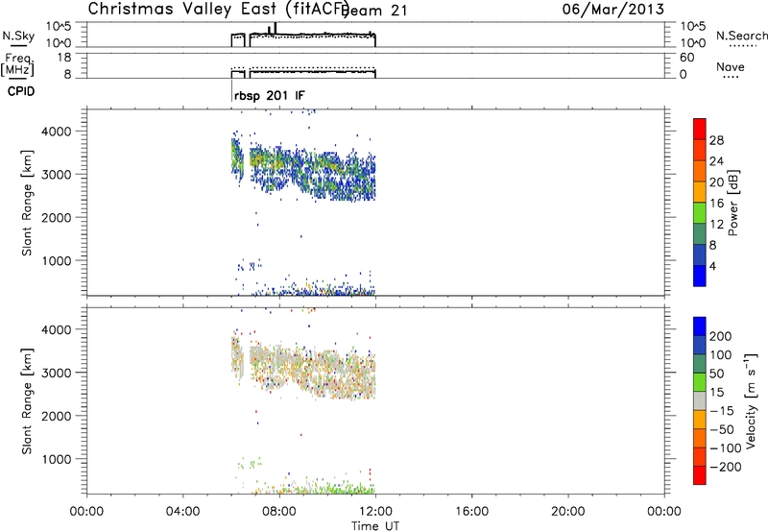768x532 pixels.
Task: Select the Power [dB] color bar title
Action: click(x=732, y=203)
